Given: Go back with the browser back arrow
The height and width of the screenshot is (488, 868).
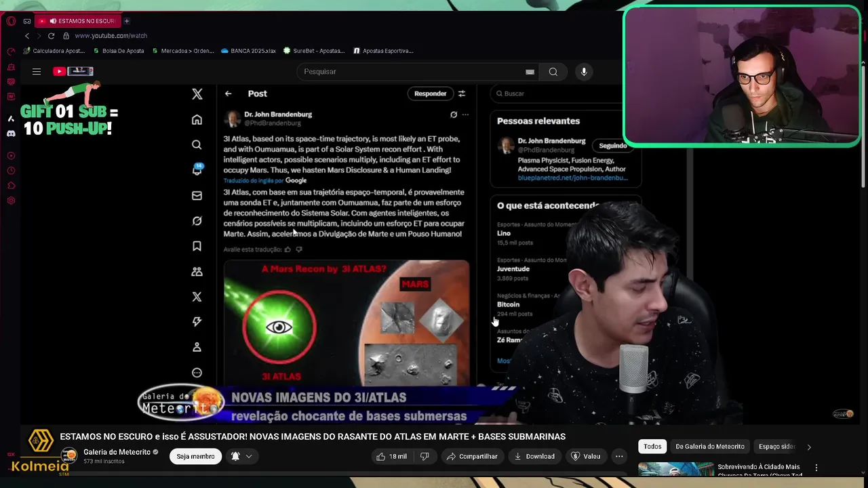Looking at the screenshot, I should (x=27, y=36).
